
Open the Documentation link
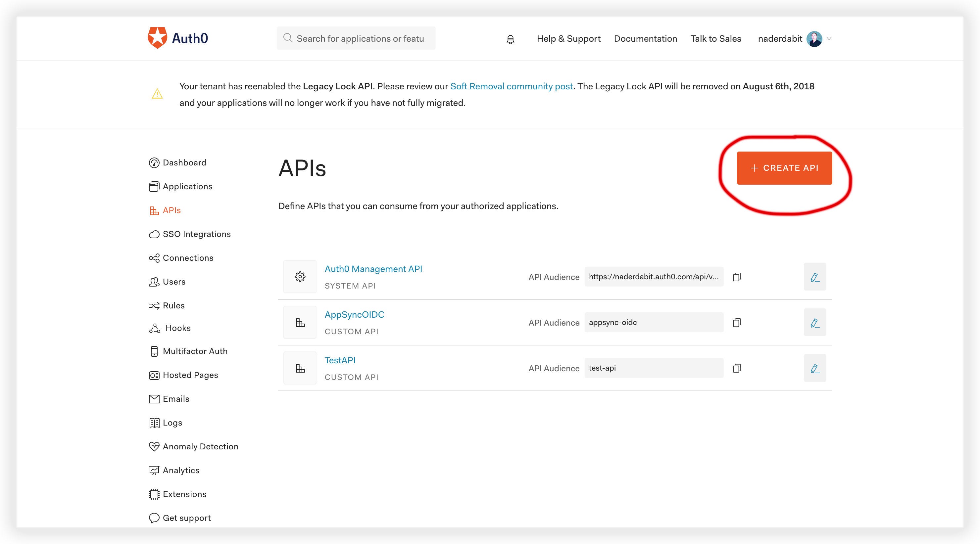pos(646,39)
